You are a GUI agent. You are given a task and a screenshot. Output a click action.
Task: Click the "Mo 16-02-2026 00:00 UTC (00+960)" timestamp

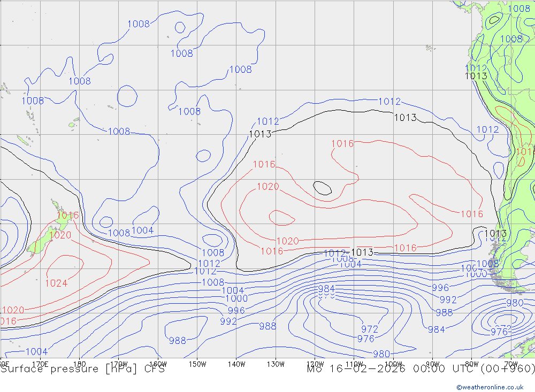click(421, 369)
